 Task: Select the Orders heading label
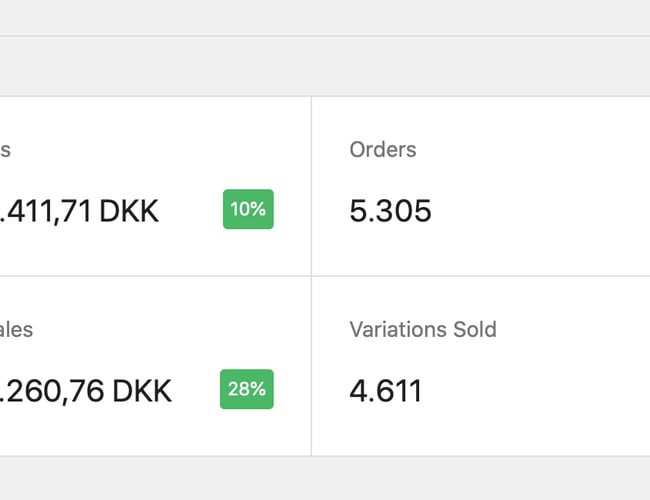383,150
